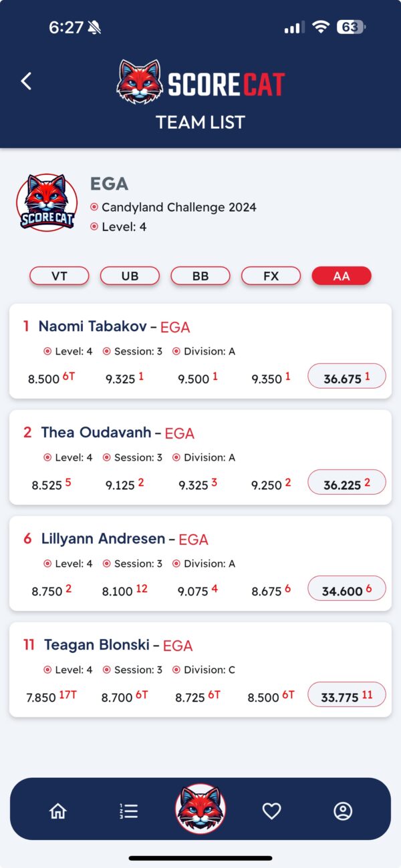The height and width of the screenshot is (868, 401).
Task: Check the Wi-Fi status icon
Action: 321,27
